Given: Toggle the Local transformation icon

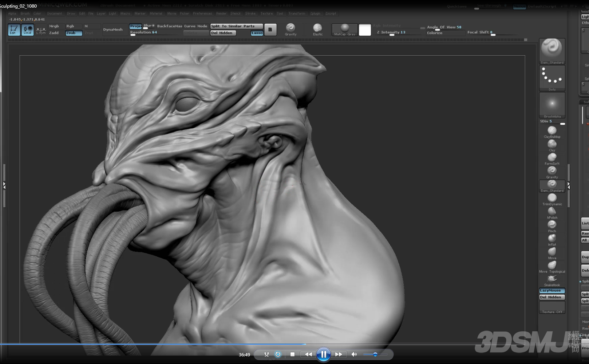Looking at the screenshot, I should pyautogui.click(x=27, y=29).
